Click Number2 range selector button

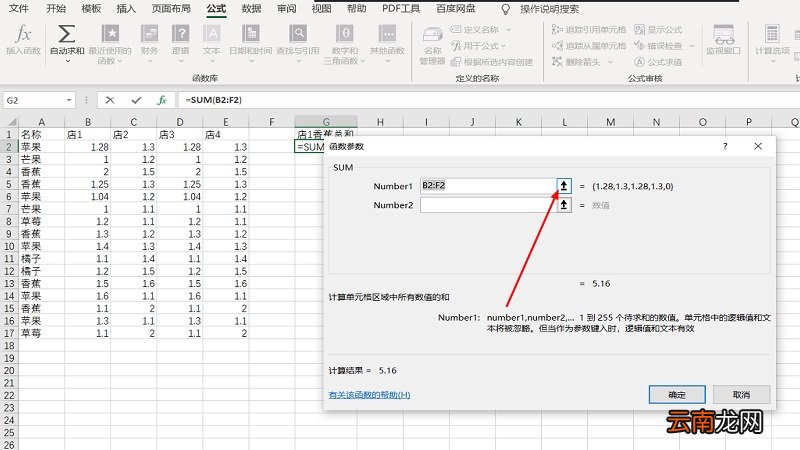[x=563, y=205]
